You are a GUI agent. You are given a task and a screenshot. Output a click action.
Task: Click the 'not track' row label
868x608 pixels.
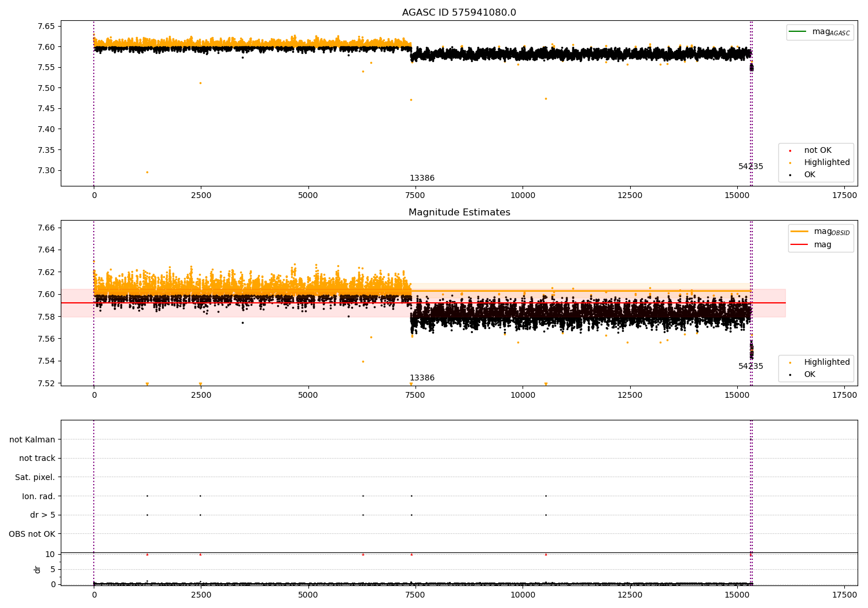click(37, 459)
